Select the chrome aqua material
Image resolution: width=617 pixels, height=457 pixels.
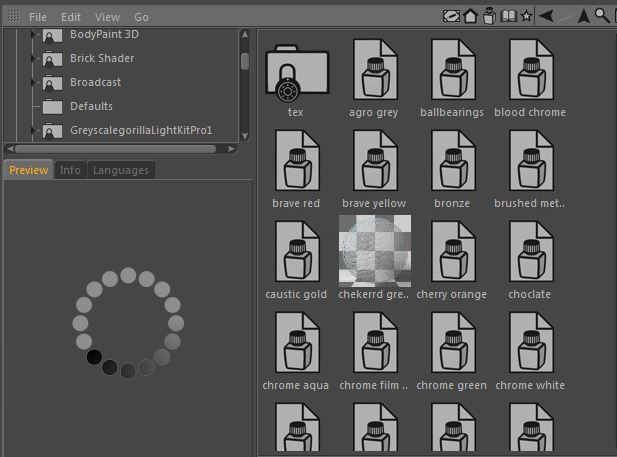pyautogui.click(x=297, y=342)
